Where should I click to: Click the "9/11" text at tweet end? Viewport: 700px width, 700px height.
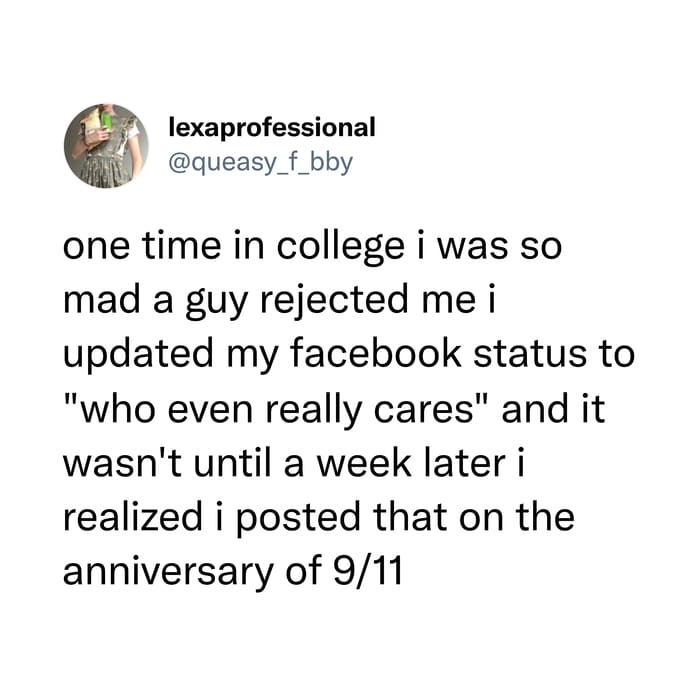pos(368,570)
